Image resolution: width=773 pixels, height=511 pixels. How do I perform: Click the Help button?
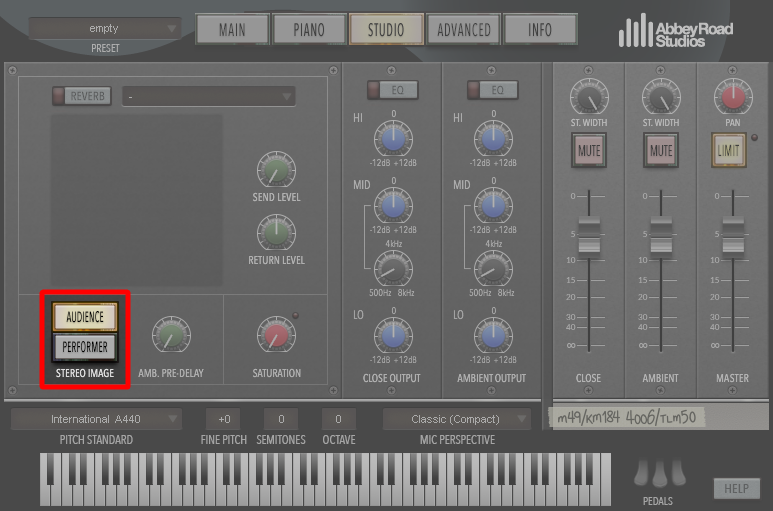pyautogui.click(x=737, y=488)
